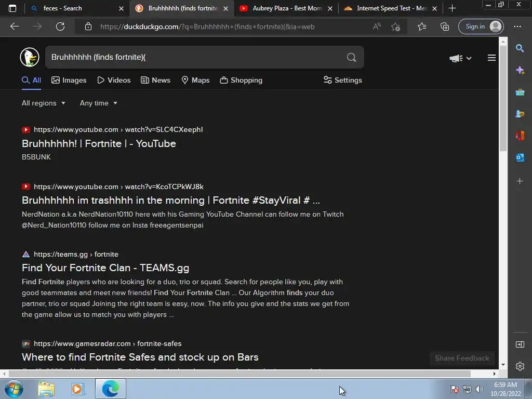Open the DuckDuckGo hamburger menu

point(491,58)
